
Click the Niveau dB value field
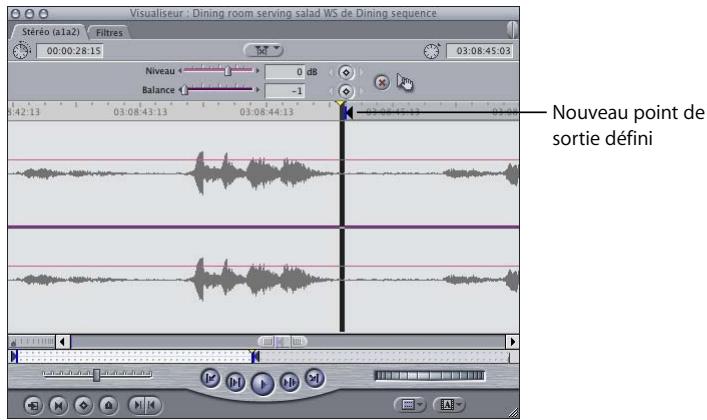coord(285,72)
